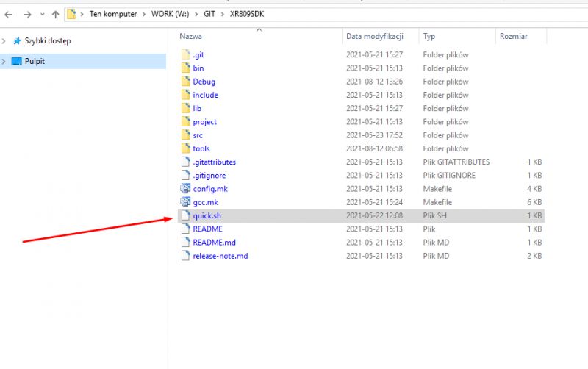Go forward with the Forward arrow
The height and width of the screenshot is (369, 588).
coord(27,15)
